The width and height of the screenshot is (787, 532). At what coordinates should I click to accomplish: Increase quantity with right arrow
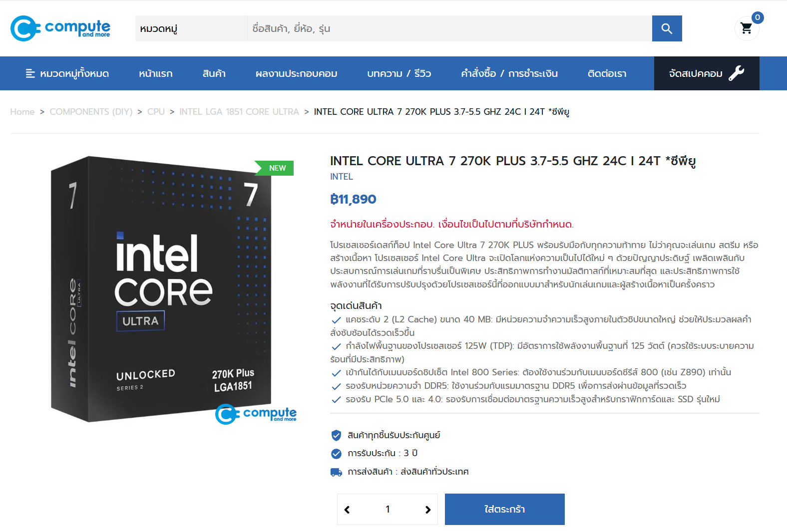[x=427, y=510]
